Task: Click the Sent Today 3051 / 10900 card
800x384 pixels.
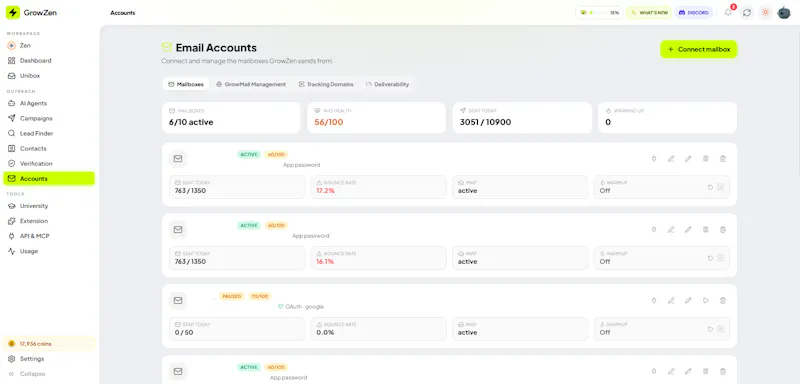Action: pyautogui.click(x=522, y=118)
